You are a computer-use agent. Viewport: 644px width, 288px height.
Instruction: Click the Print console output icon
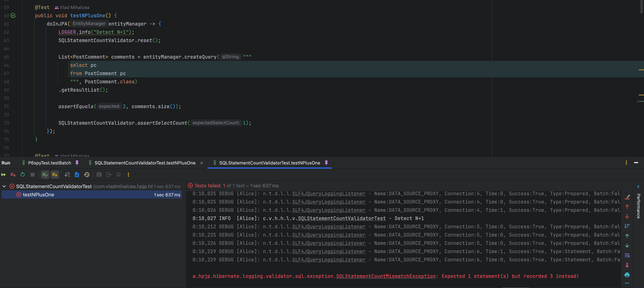[x=627, y=275]
